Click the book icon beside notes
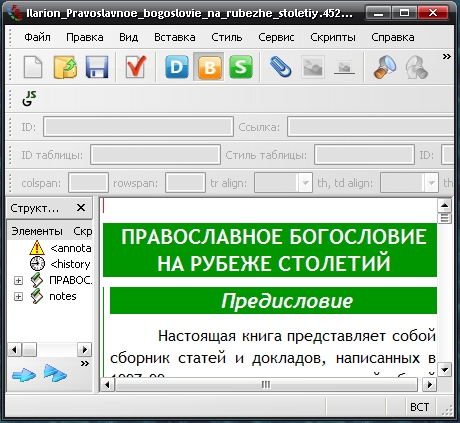 [37, 296]
